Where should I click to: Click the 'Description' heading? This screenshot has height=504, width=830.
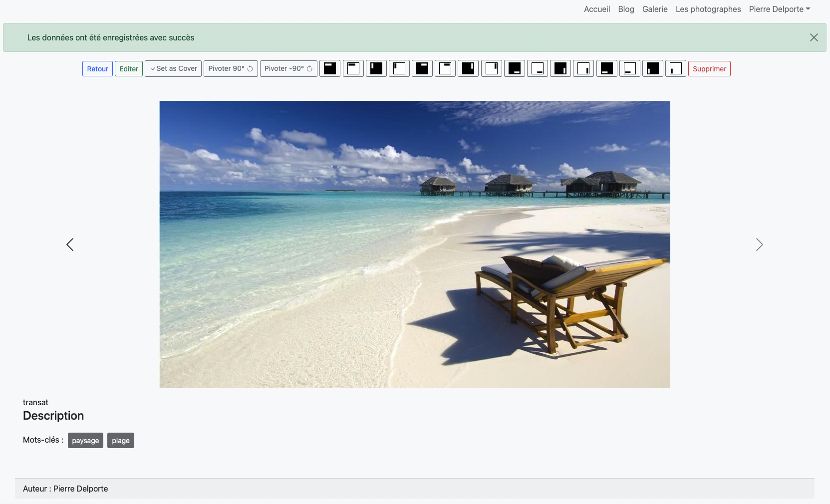pyautogui.click(x=53, y=416)
